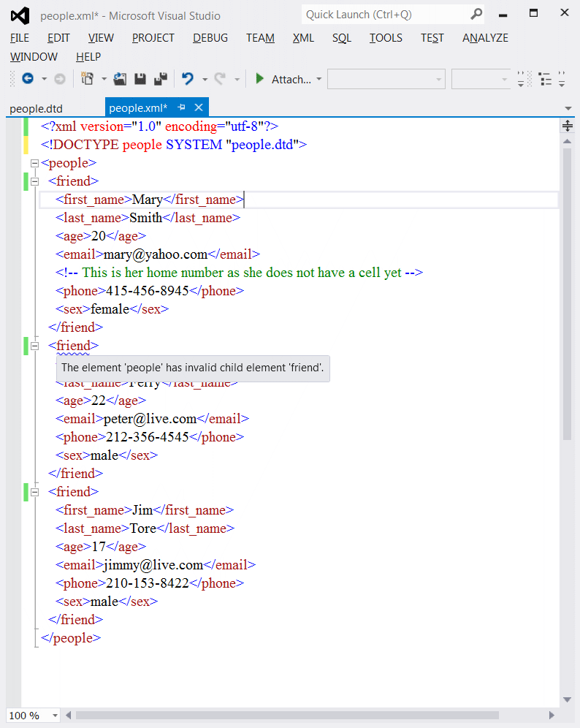Click the vertical scrollbar down arrow

567,699
